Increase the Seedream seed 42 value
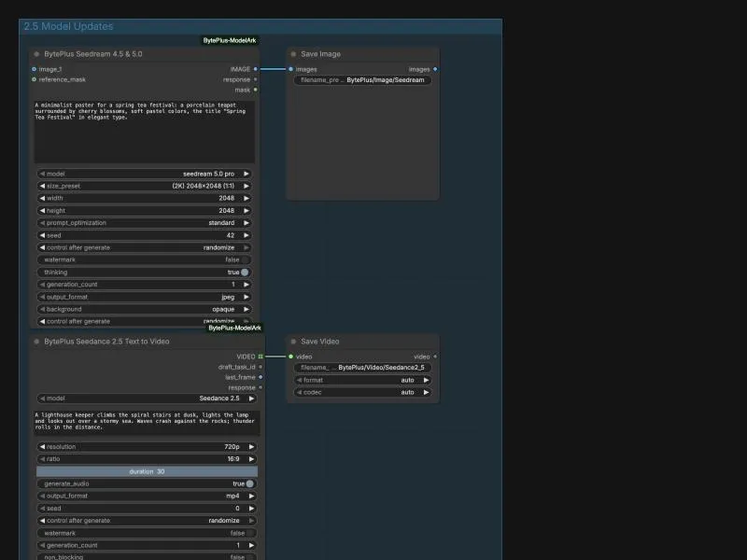This screenshot has width=747, height=560. (x=247, y=235)
